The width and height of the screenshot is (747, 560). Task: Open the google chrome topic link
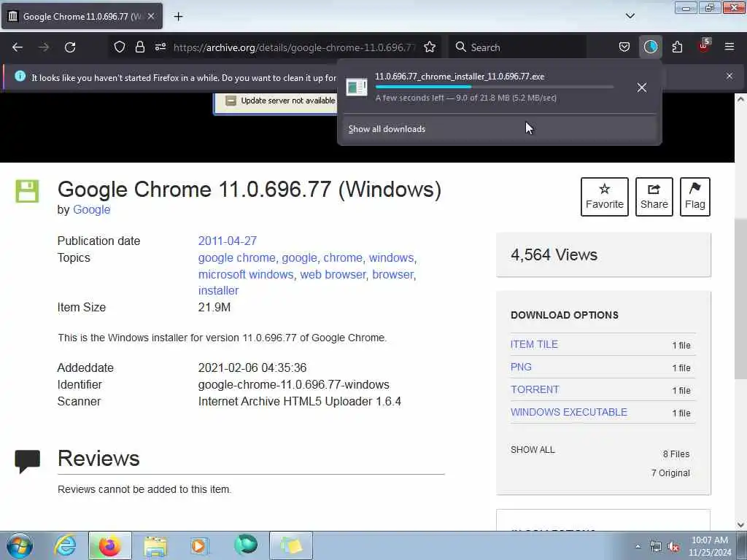237,257
